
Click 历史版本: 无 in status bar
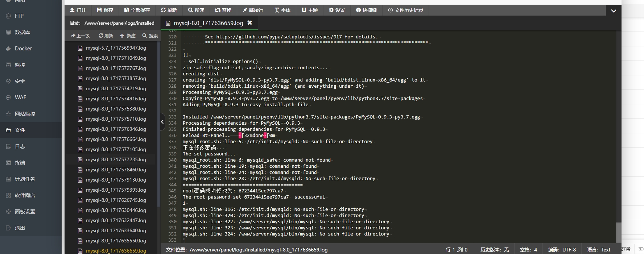tap(495, 250)
